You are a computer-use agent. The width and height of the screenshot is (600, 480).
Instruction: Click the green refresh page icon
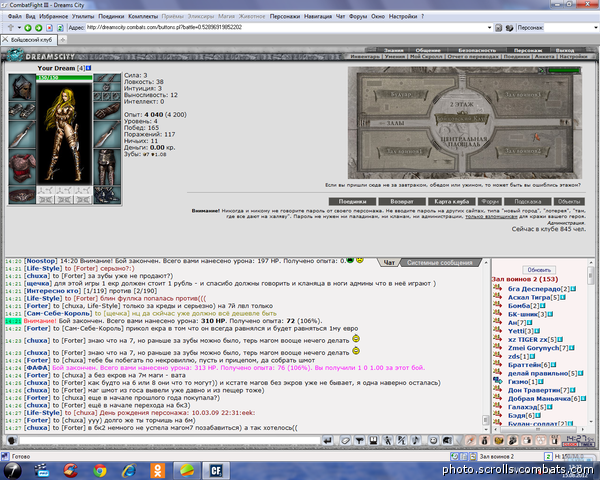pos(60,28)
